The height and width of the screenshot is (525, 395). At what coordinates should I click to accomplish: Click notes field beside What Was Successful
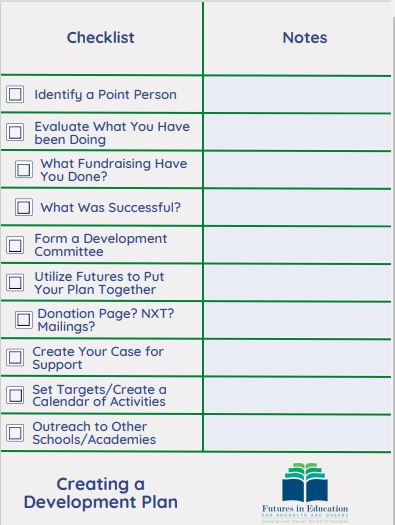coord(297,208)
